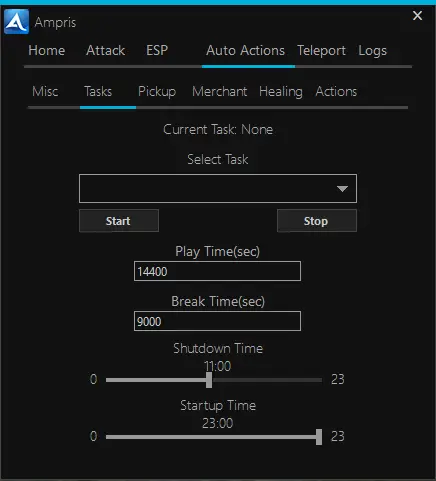Go to the Teleport tab
This screenshot has width=436, height=481.
tap(321, 51)
